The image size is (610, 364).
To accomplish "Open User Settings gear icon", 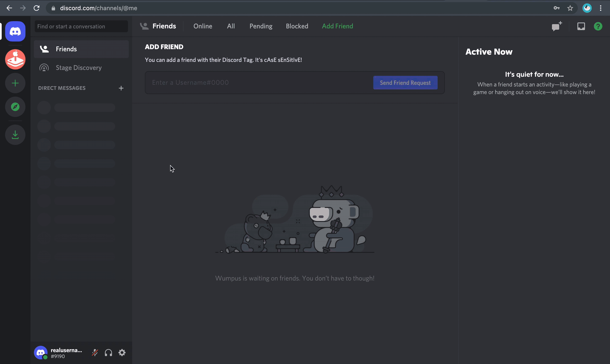I will pyautogui.click(x=122, y=353).
